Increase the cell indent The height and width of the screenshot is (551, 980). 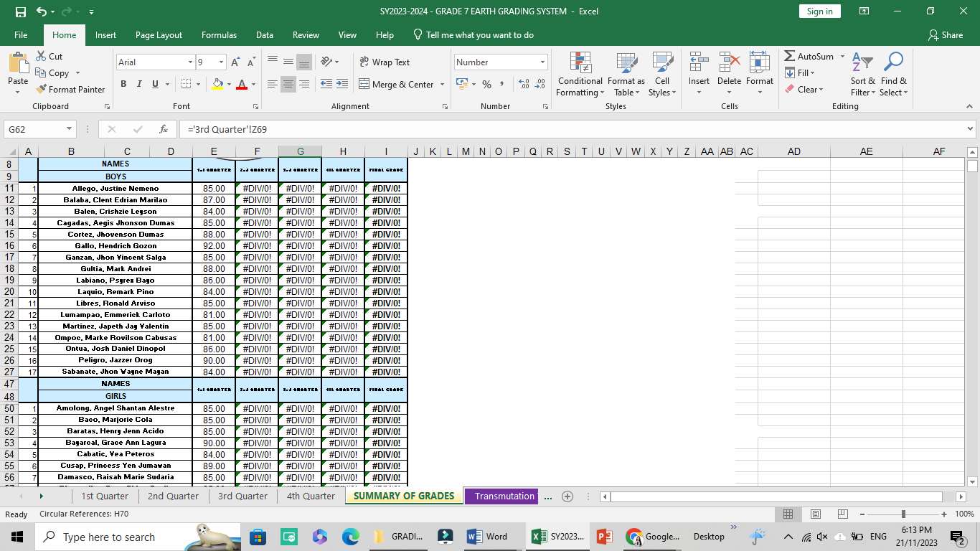(x=342, y=84)
